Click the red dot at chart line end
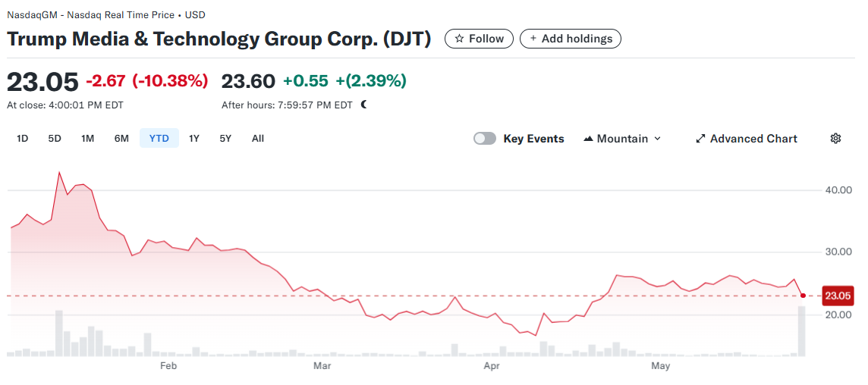This screenshot has height=385, width=868. [803, 296]
